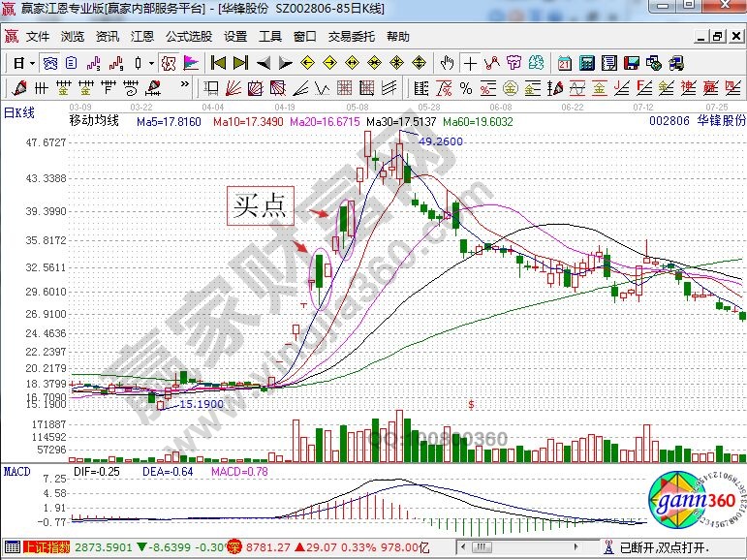Open the 公式选股 menu
The image size is (747, 560).
(x=189, y=37)
